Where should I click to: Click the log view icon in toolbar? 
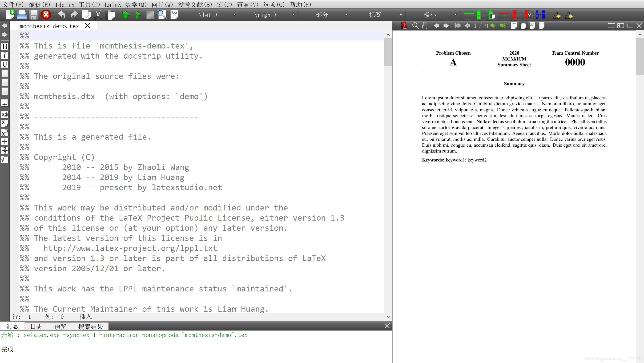[175, 15]
